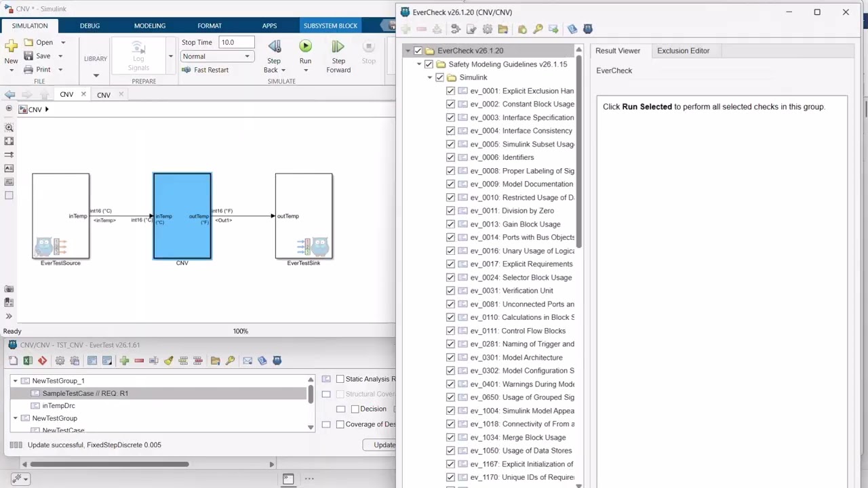Click EverCheck owl about icon
This screenshot has height=488, width=868.
point(588,29)
